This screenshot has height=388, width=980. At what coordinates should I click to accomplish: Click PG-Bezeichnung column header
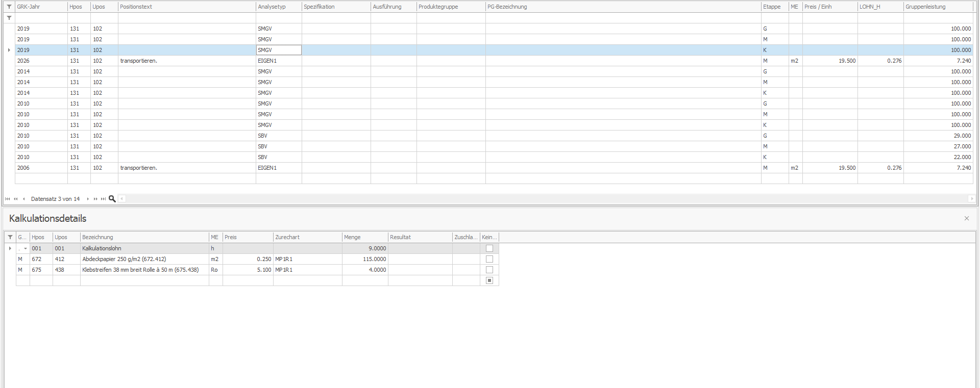coord(623,7)
